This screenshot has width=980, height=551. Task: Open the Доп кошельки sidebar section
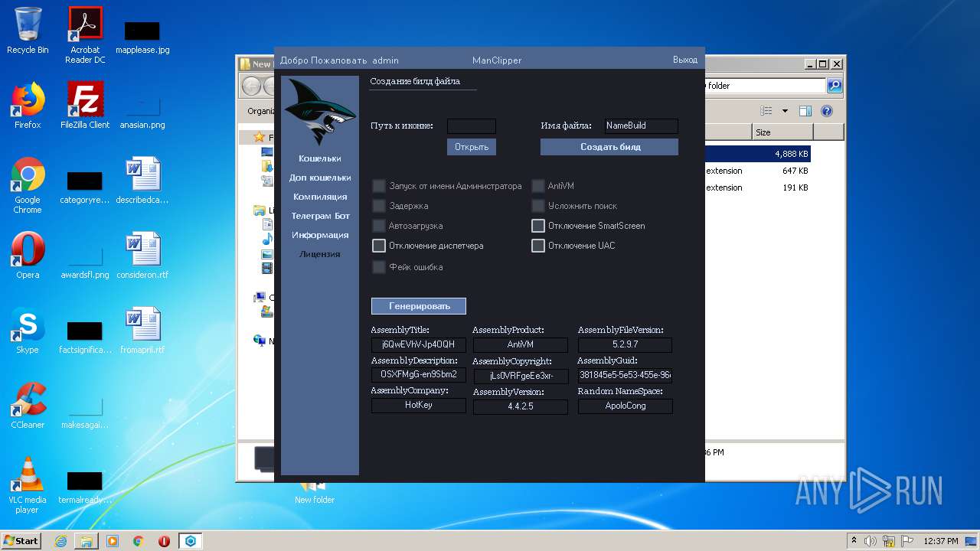coord(320,178)
